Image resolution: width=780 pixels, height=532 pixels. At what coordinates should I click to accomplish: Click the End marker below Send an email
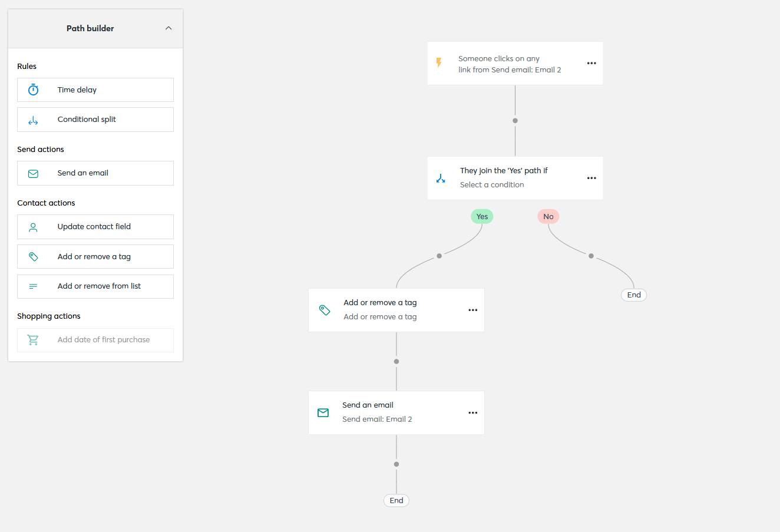pos(396,501)
